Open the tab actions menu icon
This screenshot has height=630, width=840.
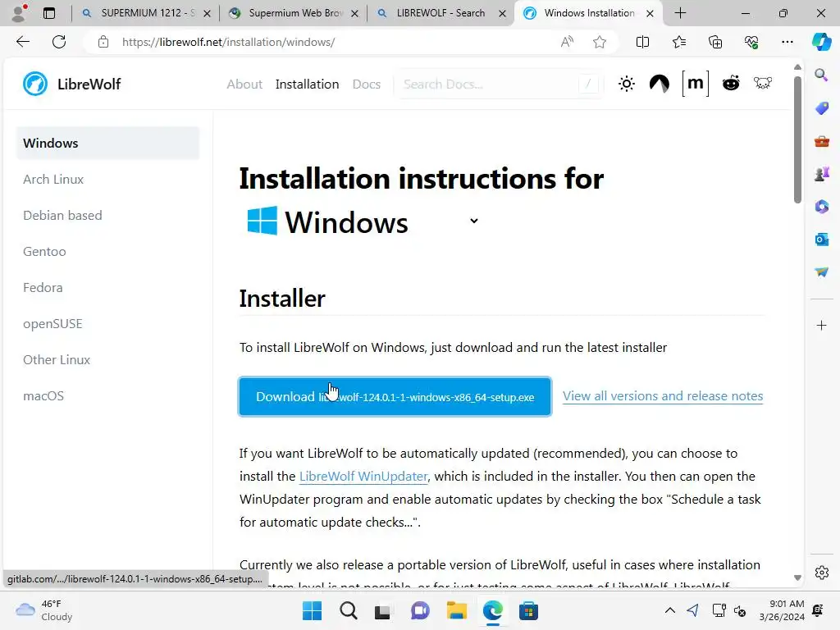tap(48, 13)
